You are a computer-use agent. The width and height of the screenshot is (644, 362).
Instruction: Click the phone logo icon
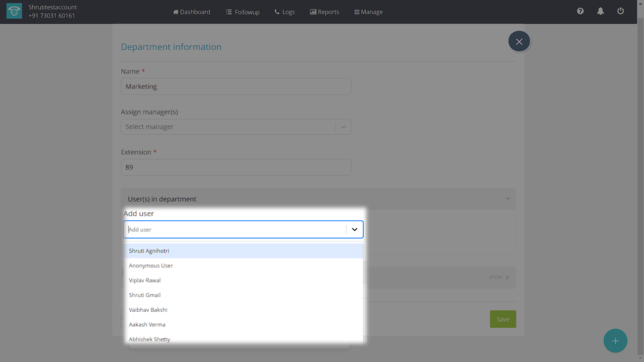[14, 12]
